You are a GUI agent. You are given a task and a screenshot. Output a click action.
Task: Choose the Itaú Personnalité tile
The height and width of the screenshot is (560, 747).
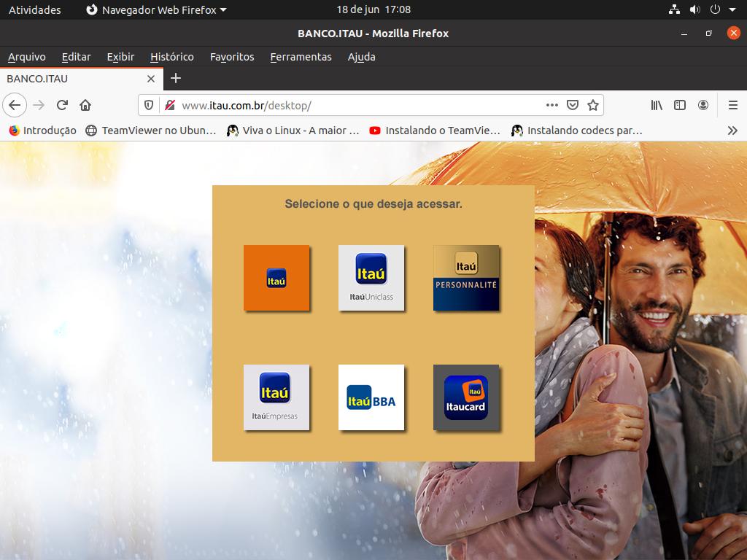(466, 278)
